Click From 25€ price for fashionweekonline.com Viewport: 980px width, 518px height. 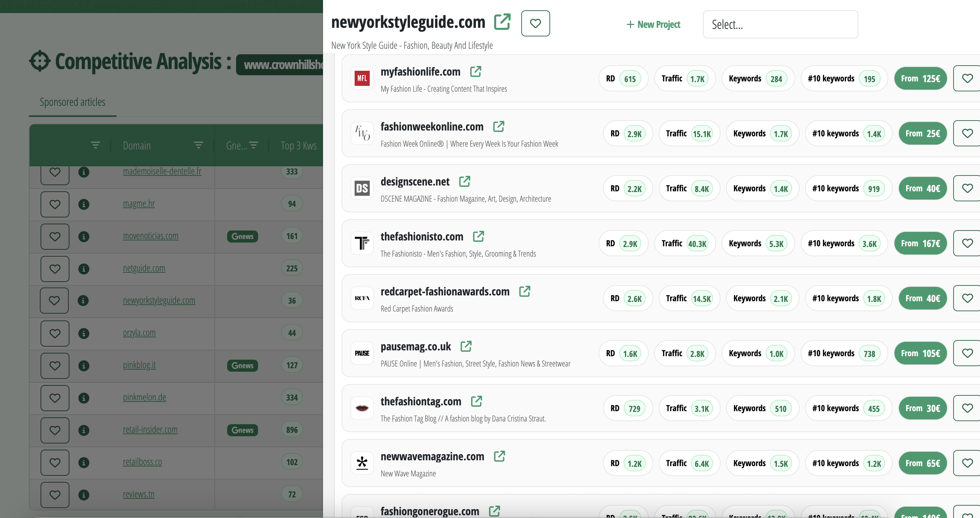tap(923, 134)
